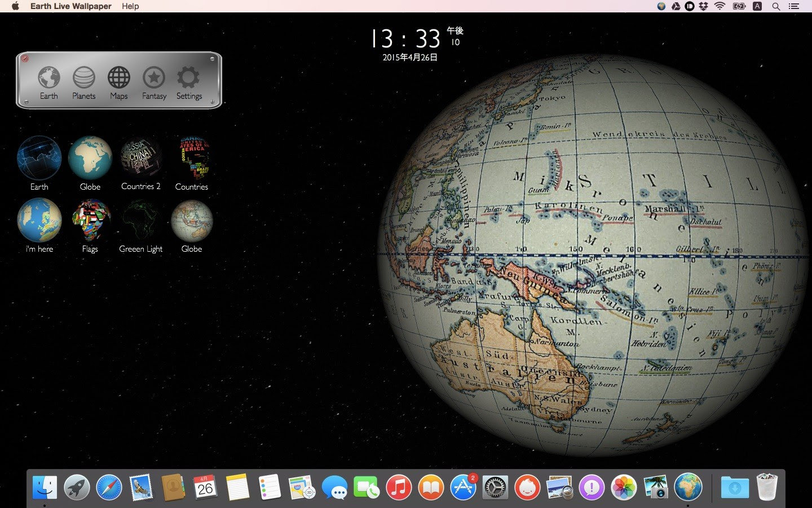Screen dimensions: 812x508
Task: Open the App Store from the Dock
Action: pos(464,487)
